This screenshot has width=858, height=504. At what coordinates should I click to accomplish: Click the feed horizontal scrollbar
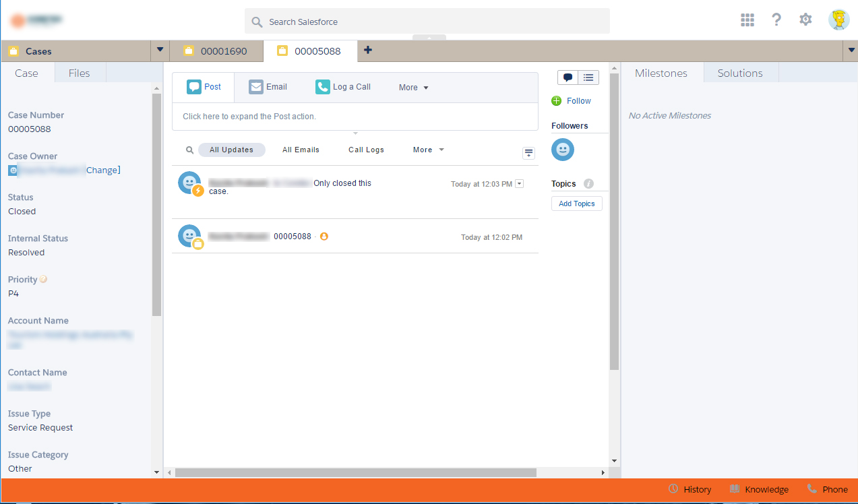tap(356, 473)
